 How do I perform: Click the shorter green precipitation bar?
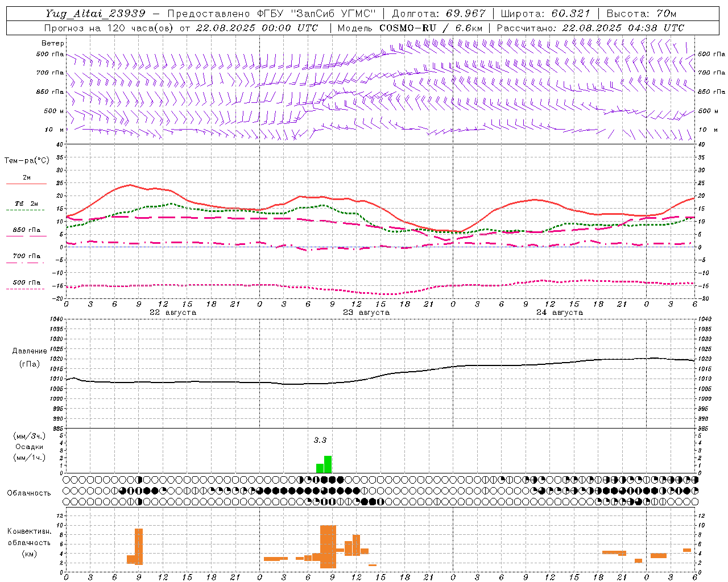(x=320, y=468)
